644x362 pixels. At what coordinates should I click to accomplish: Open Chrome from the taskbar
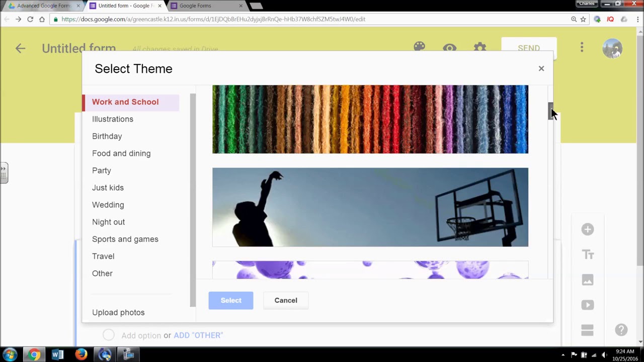[34, 354]
